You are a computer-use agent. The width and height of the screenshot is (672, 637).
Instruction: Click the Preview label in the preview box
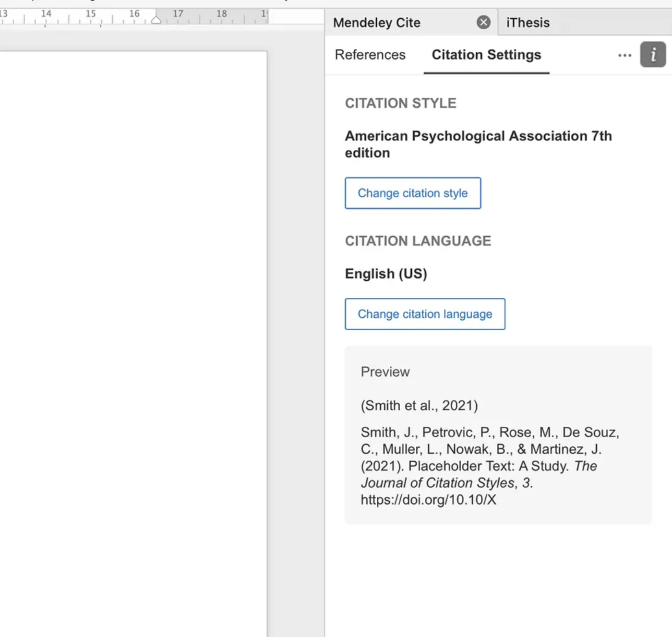[385, 372]
